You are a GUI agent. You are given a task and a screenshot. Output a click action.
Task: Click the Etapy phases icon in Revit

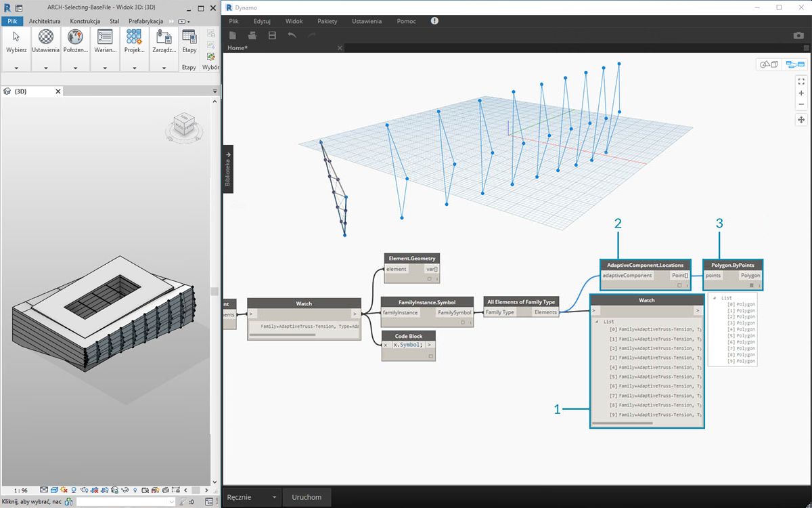coord(189,37)
